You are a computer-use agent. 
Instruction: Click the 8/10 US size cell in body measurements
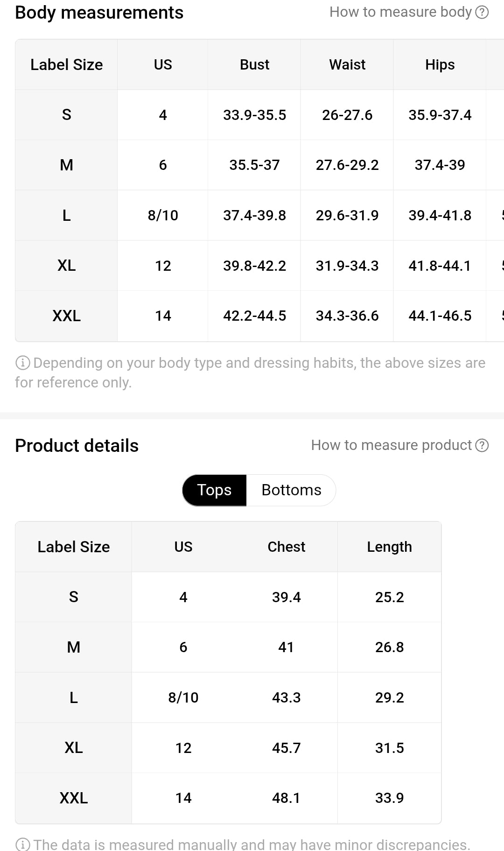pyautogui.click(x=163, y=215)
